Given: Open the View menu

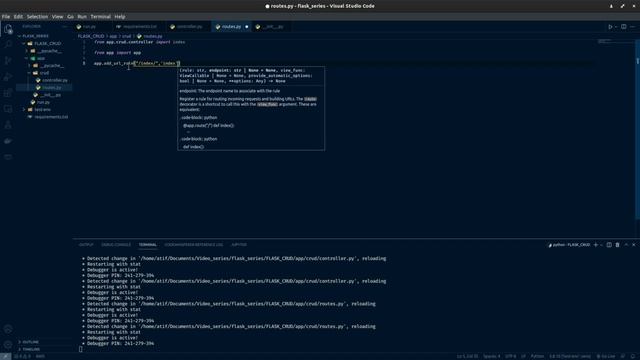Looking at the screenshot, I should 57,17.
